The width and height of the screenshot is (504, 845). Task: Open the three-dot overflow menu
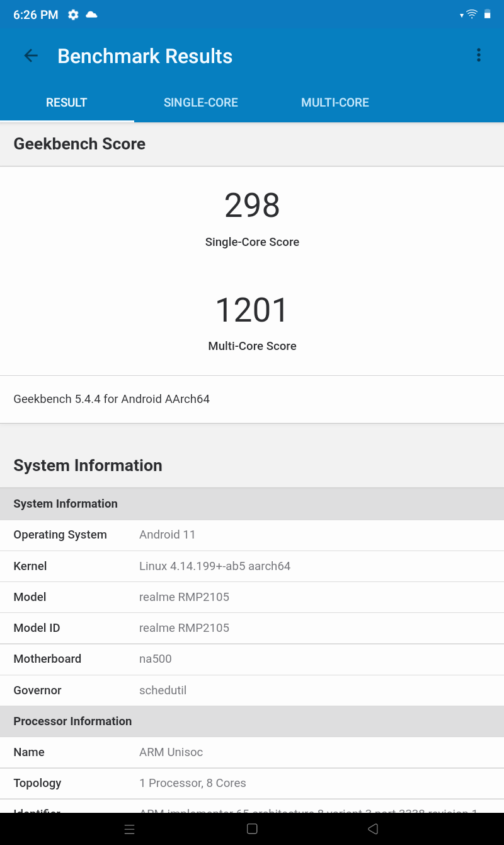tap(479, 55)
